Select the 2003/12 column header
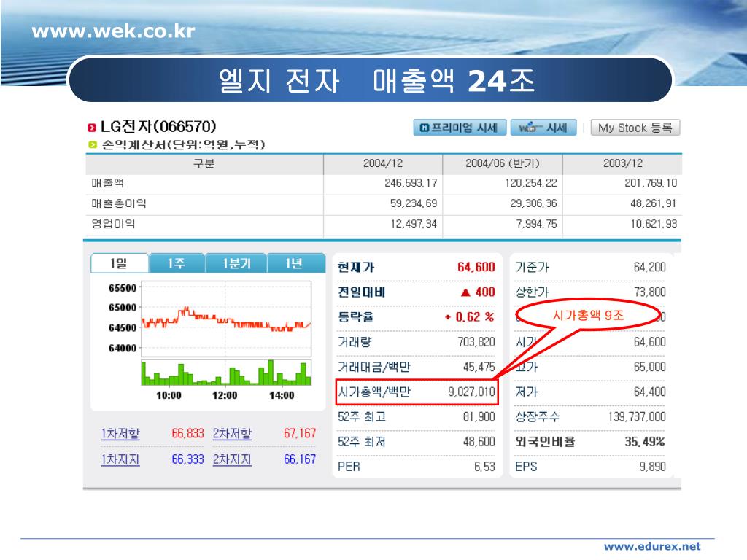This screenshot has height=560, width=747. (x=622, y=163)
